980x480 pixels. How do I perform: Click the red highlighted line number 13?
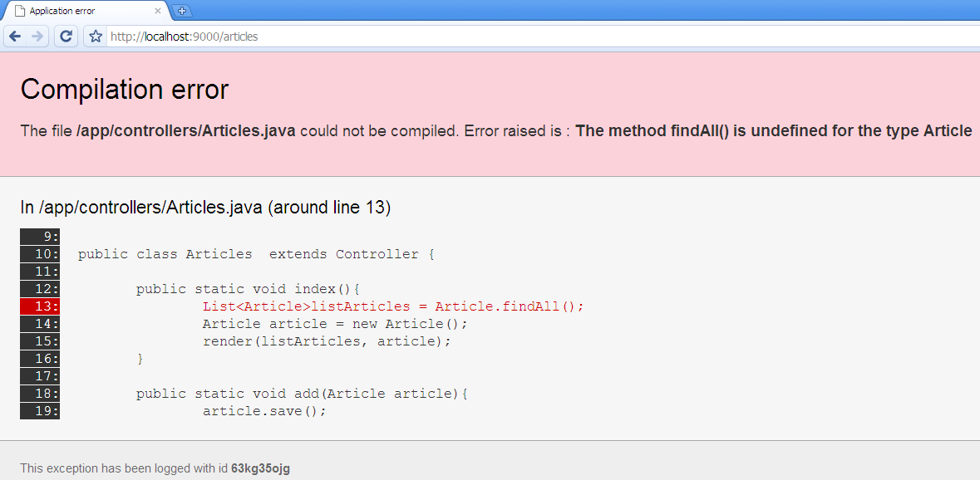point(40,306)
